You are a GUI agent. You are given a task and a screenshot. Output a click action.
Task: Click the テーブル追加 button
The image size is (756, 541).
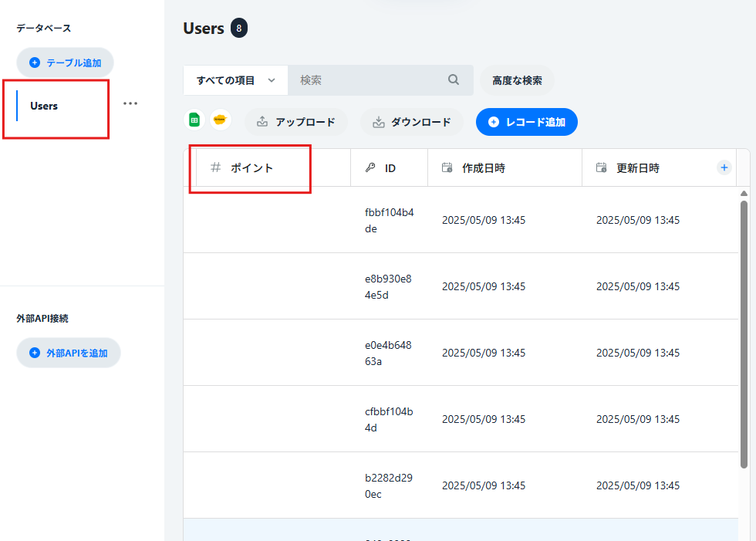click(x=65, y=63)
